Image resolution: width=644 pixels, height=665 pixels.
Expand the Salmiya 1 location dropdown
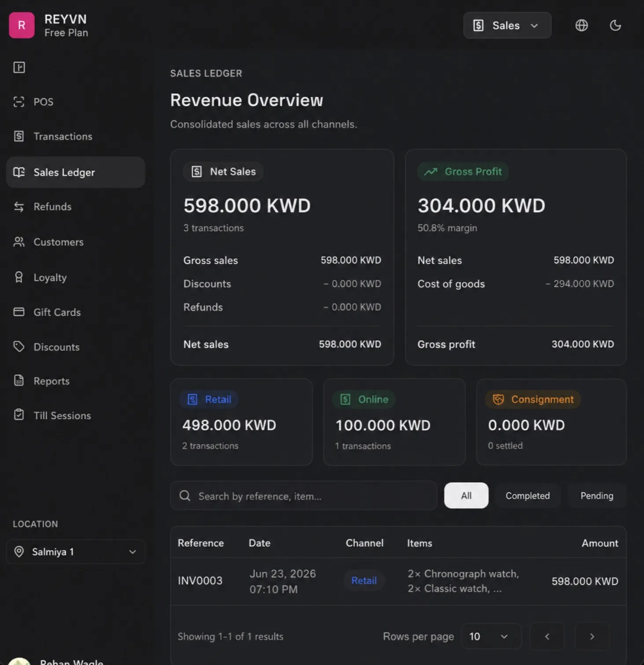coord(76,552)
